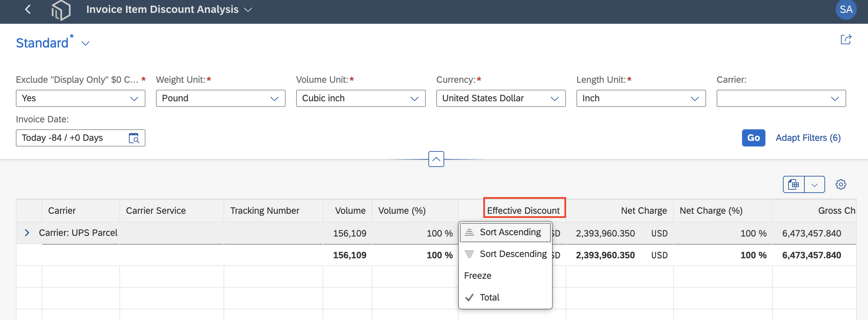
Task: Collapse the filter bar with up arrow
Action: pos(436,159)
